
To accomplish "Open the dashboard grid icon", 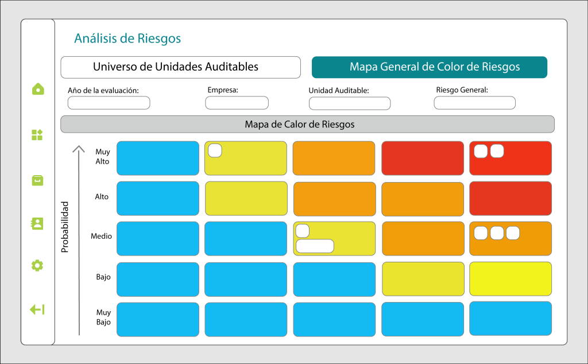I will tap(37, 135).
